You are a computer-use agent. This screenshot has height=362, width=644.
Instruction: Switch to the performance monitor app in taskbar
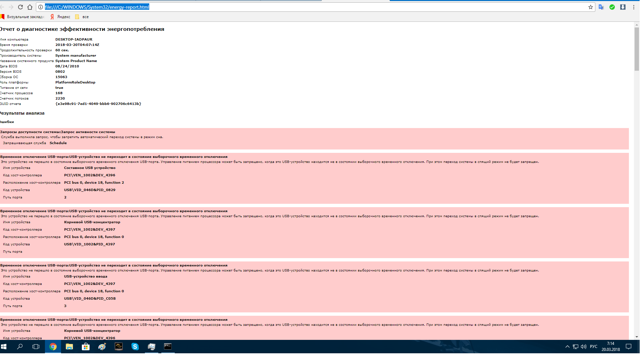click(x=152, y=347)
